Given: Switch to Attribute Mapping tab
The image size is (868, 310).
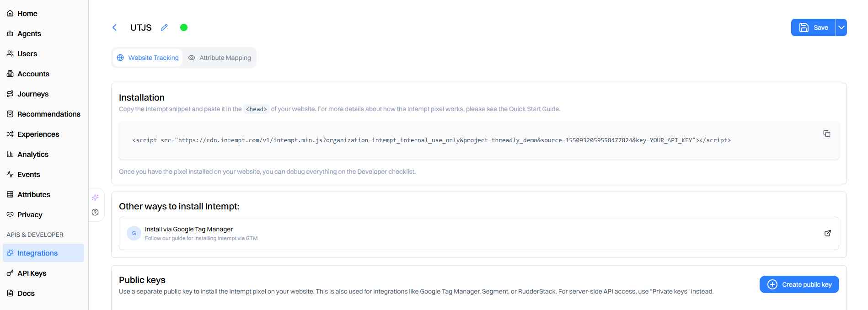Looking at the screenshot, I should pos(220,58).
